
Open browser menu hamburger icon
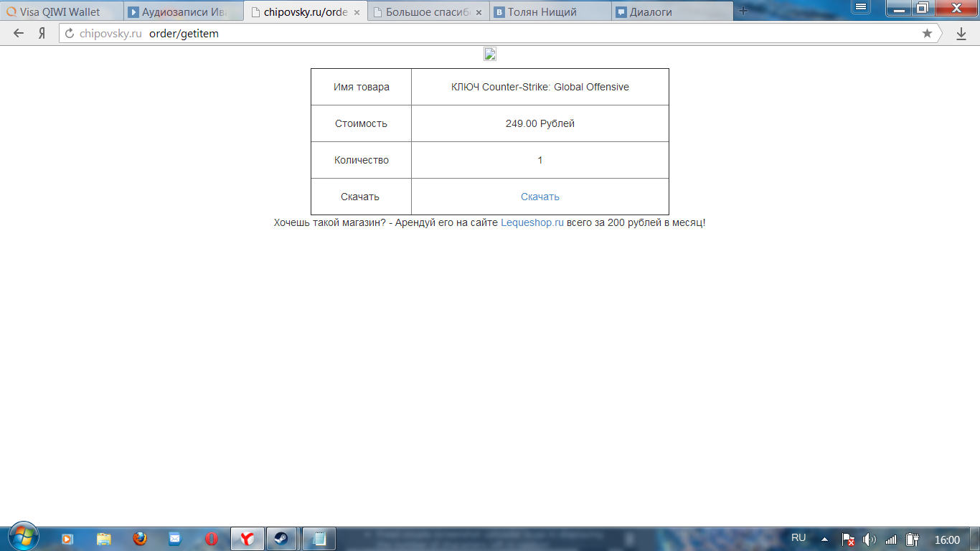click(x=861, y=6)
